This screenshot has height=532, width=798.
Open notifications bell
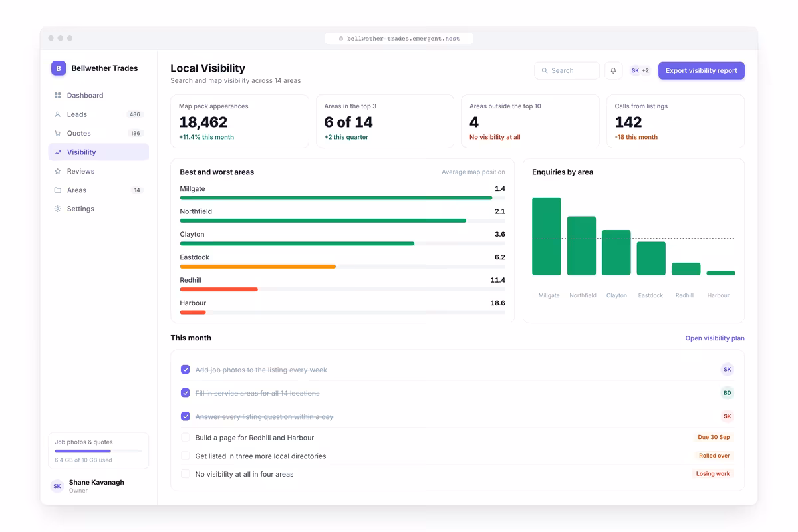pyautogui.click(x=613, y=70)
